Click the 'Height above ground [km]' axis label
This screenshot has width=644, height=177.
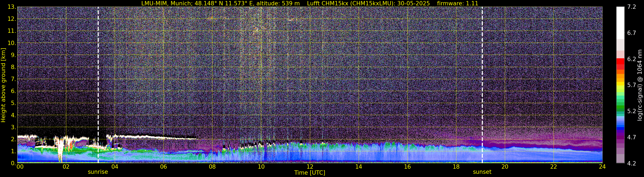coord(3,85)
